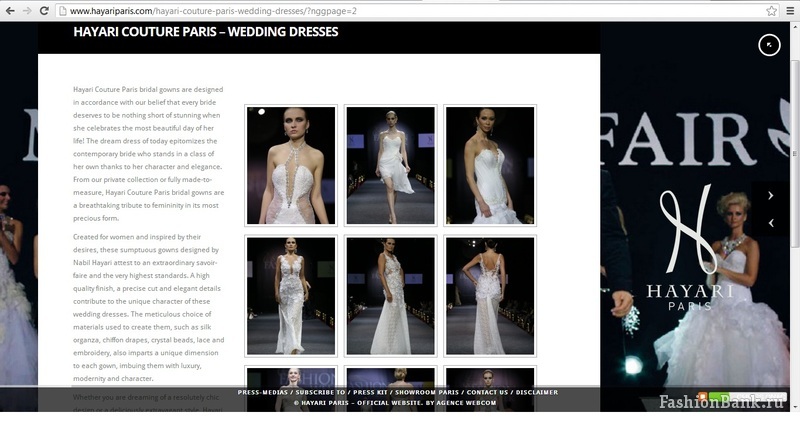Open thumbnail of lace gown side view
The height and width of the screenshot is (426, 800).
click(x=390, y=296)
